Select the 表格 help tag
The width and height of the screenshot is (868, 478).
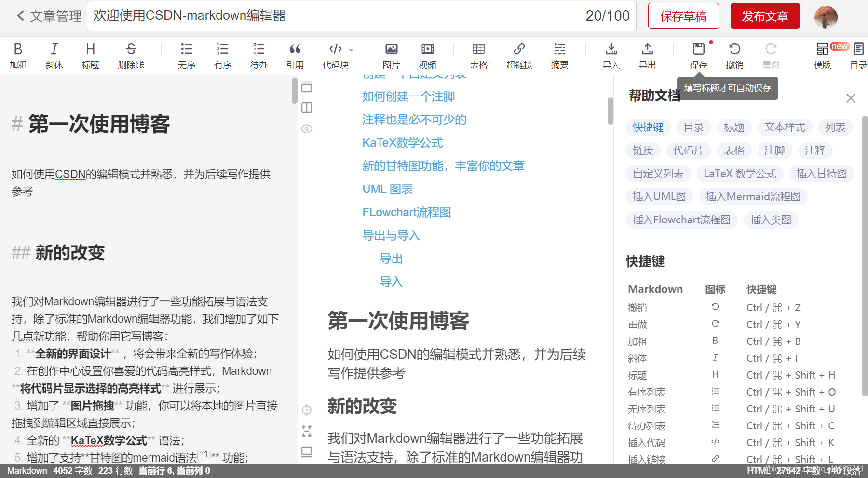click(x=734, y=150)
